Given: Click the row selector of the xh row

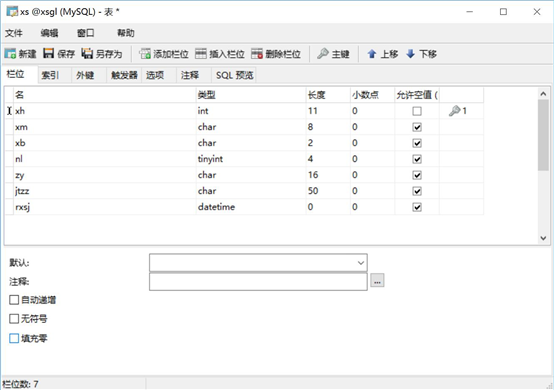Looking at the screenshot, I should click(9, 111).
